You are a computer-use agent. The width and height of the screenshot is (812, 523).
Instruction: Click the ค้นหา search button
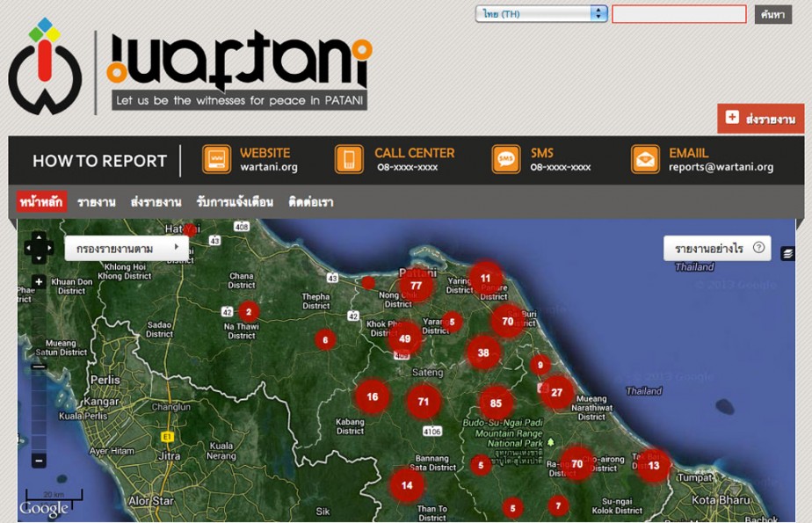tap(772, 14)
